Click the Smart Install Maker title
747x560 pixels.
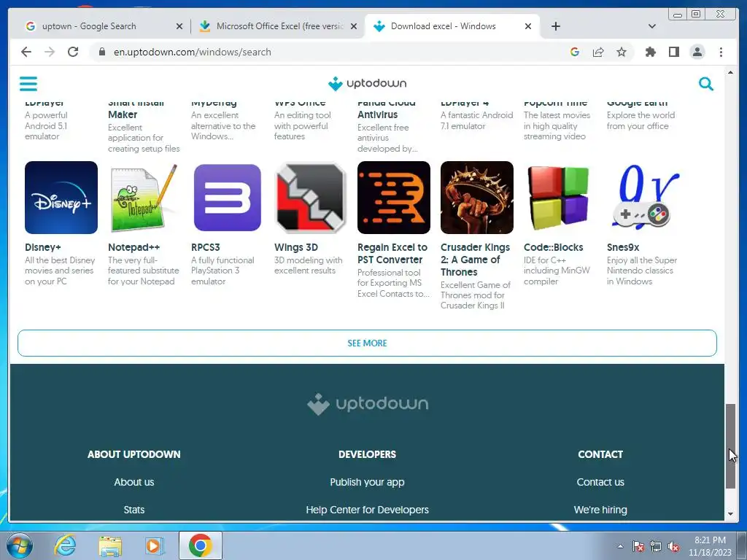[136, 109]
